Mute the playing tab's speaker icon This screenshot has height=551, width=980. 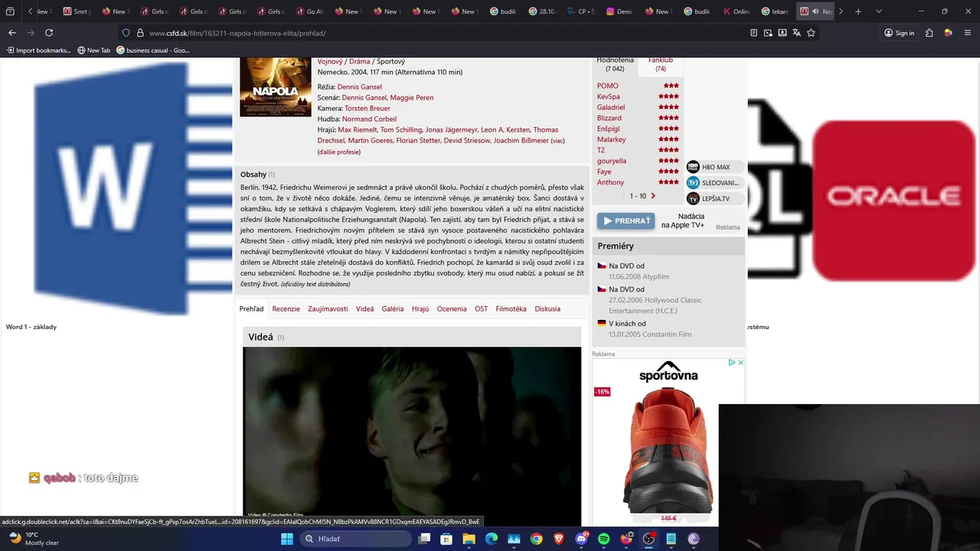tap(815, 11)
